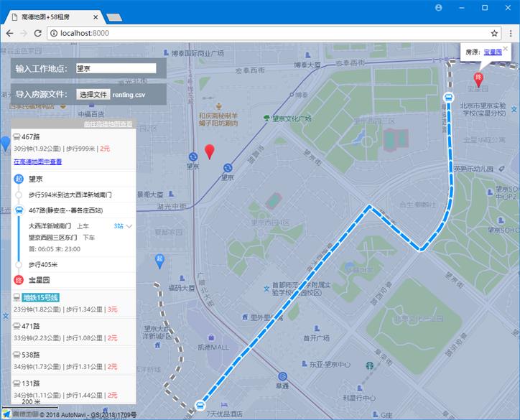Close the 房源 info window

(x=506, y=48)
